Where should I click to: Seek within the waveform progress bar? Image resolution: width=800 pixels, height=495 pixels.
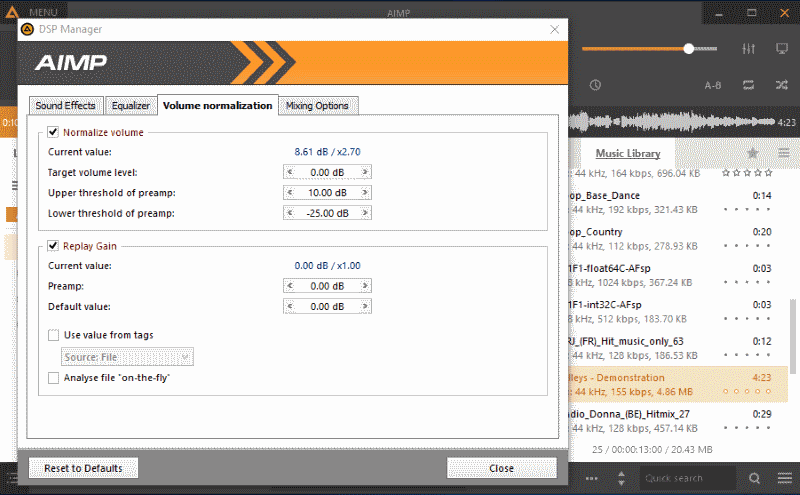[671, 122]
